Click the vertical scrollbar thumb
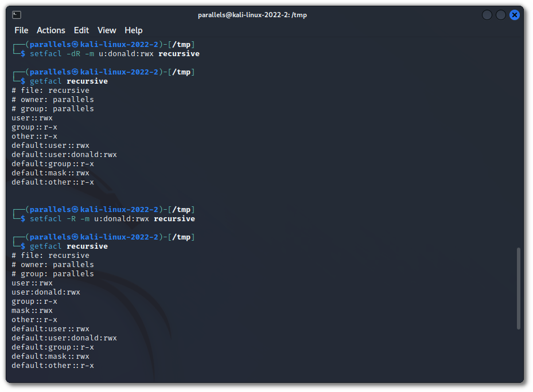The width and height of the screenshot is (533, 392). point(519,288)
